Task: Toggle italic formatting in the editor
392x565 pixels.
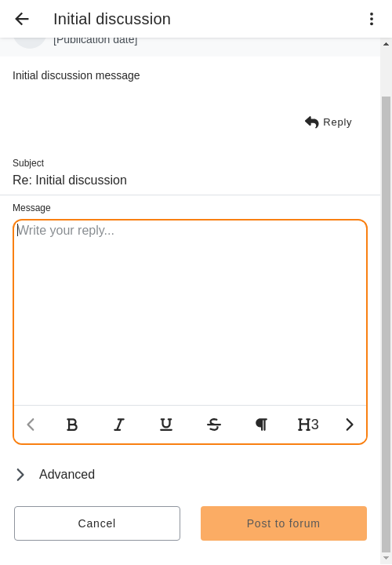Action: (119, 425)
